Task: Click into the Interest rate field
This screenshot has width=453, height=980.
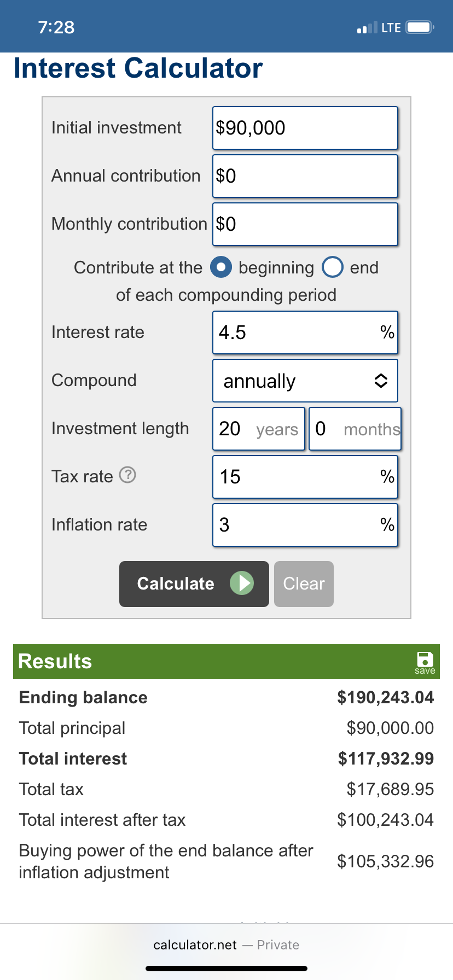Action: 295,332
